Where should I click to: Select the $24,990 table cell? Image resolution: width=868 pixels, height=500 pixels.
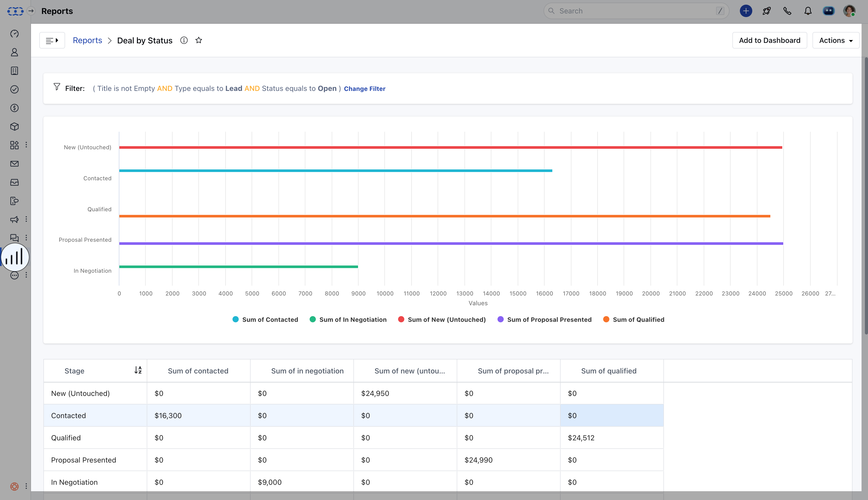click(509, 460)
